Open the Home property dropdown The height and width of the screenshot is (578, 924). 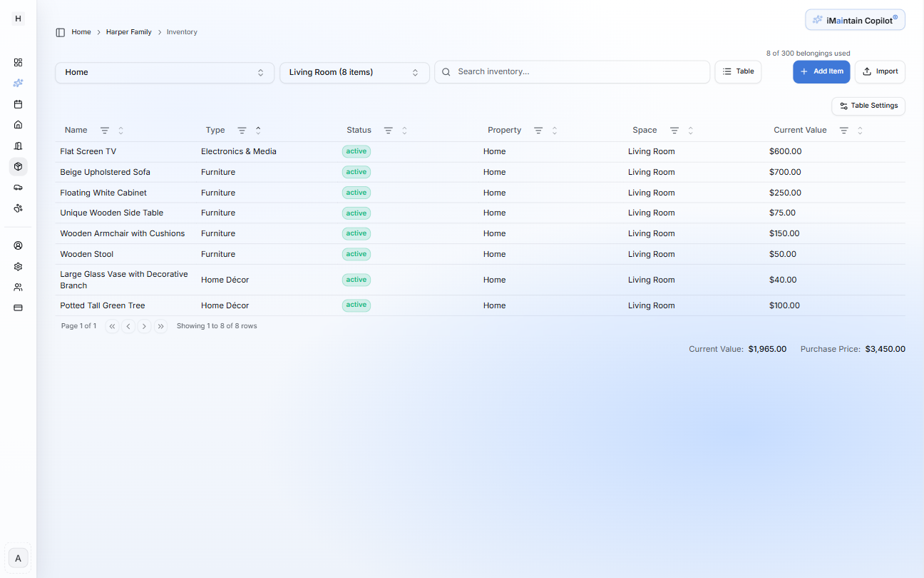pos(164,72)
